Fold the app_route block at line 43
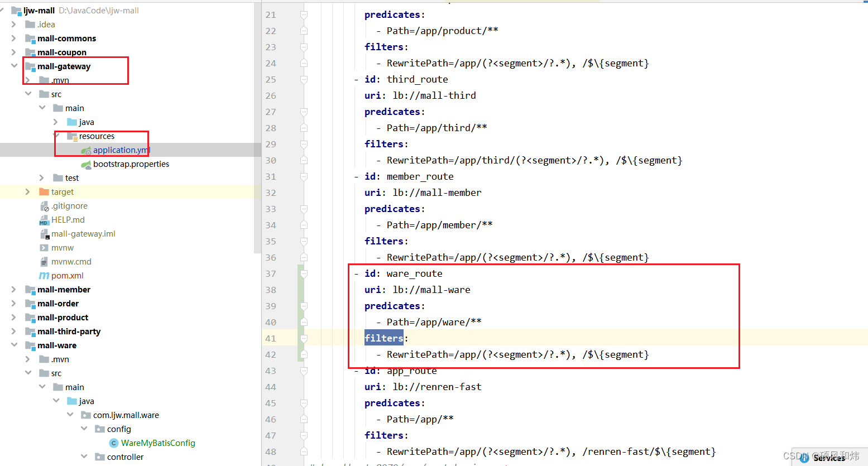Image resolution: width=868 pixels, height=466 pixels. (304, 371)
